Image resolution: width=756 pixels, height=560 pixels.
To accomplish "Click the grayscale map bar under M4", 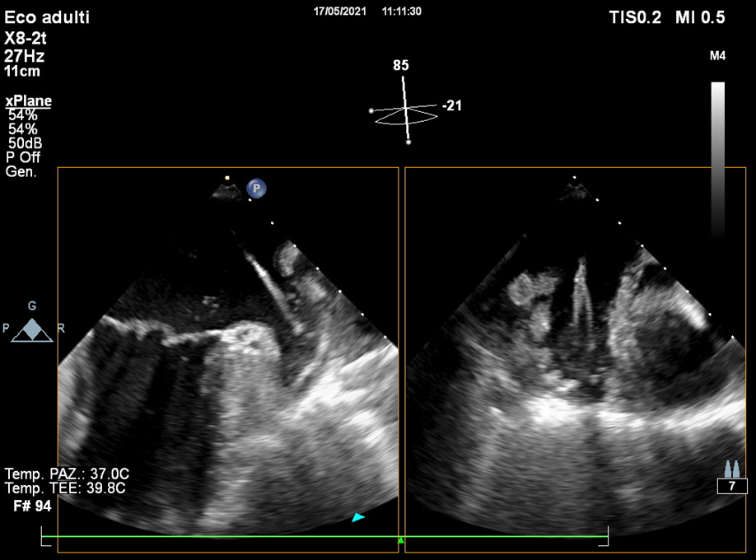I will 718,156.
